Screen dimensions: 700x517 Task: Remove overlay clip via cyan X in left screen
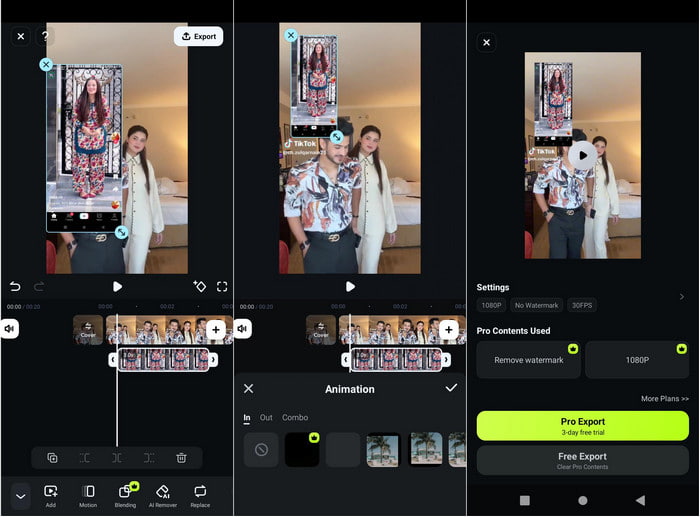tap(46, 65)
